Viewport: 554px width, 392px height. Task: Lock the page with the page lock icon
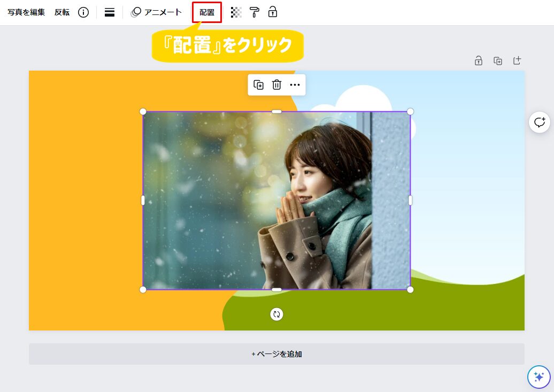[x=479, y=61]
